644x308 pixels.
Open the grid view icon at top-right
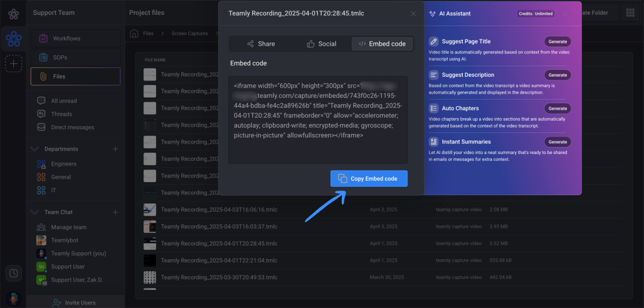pyautogui.click(x=630, y=13)
